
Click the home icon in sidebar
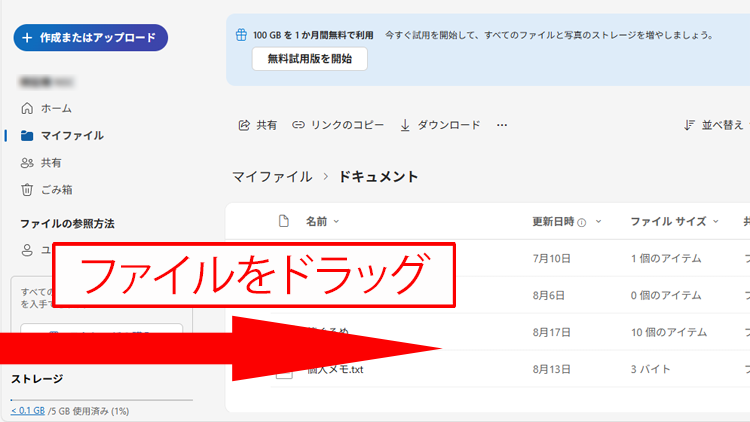(x=27, y=109)
